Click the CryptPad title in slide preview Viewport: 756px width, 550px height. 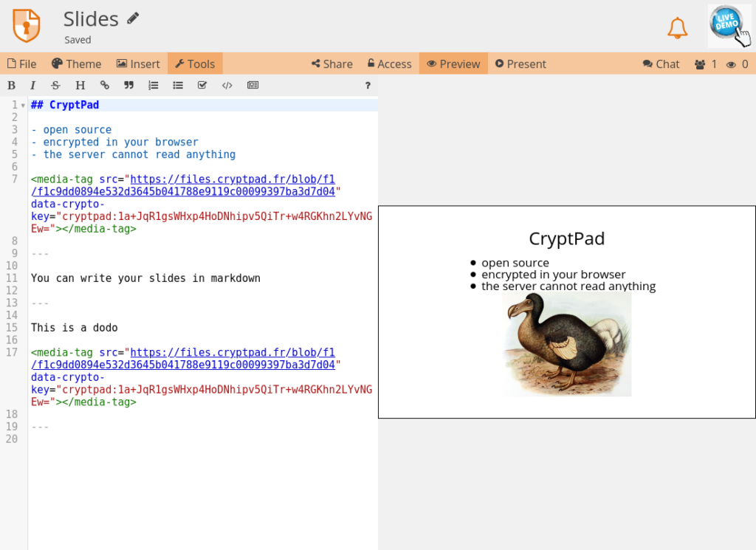[566, 238]
